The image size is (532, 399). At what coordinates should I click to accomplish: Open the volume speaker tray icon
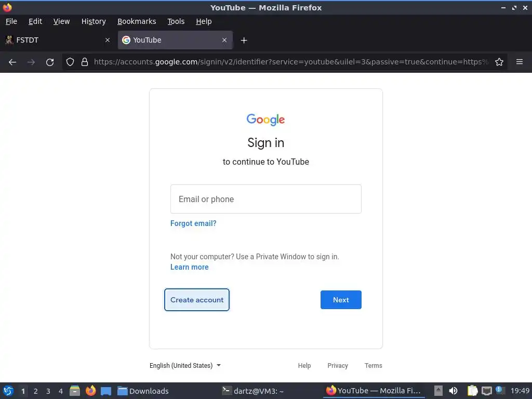click(x=453, y=391)
